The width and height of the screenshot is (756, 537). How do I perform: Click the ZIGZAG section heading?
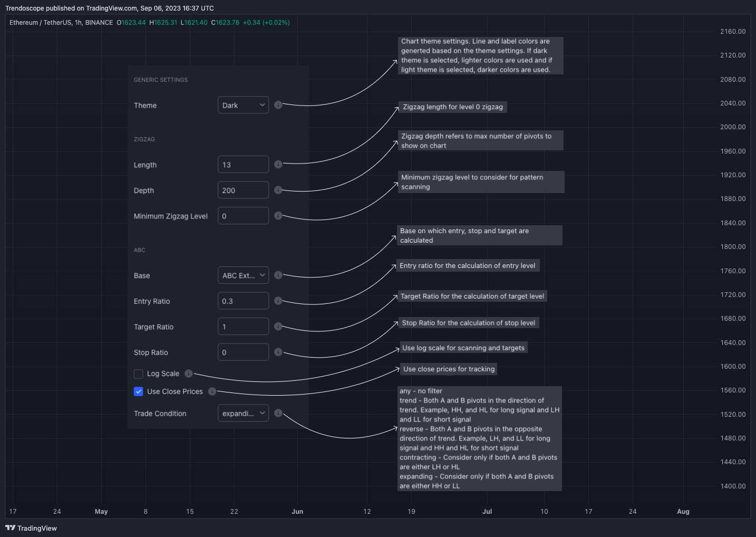pos(144,139)
